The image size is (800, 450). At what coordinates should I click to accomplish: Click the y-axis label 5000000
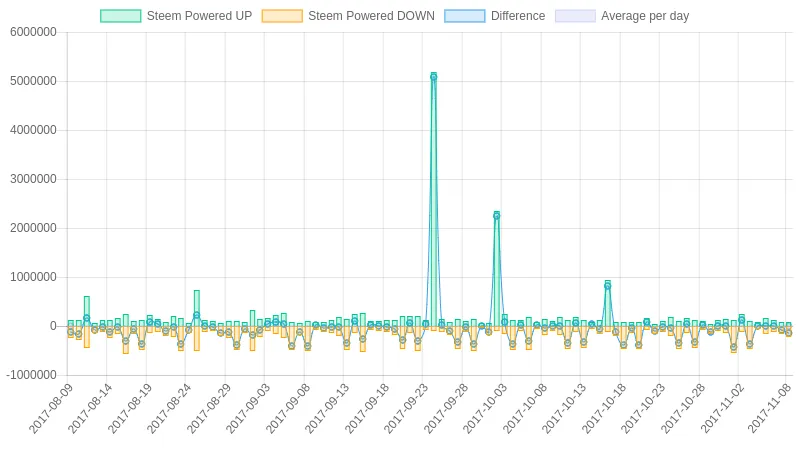point(33,81)
